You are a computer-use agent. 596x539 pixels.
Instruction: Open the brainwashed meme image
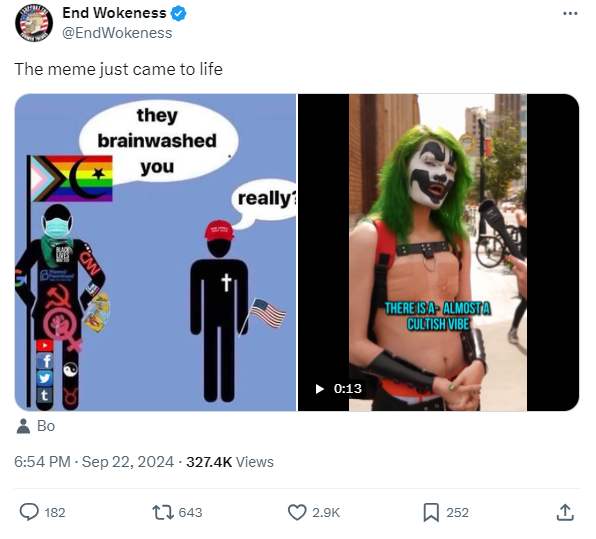click(x=155, y=252)
